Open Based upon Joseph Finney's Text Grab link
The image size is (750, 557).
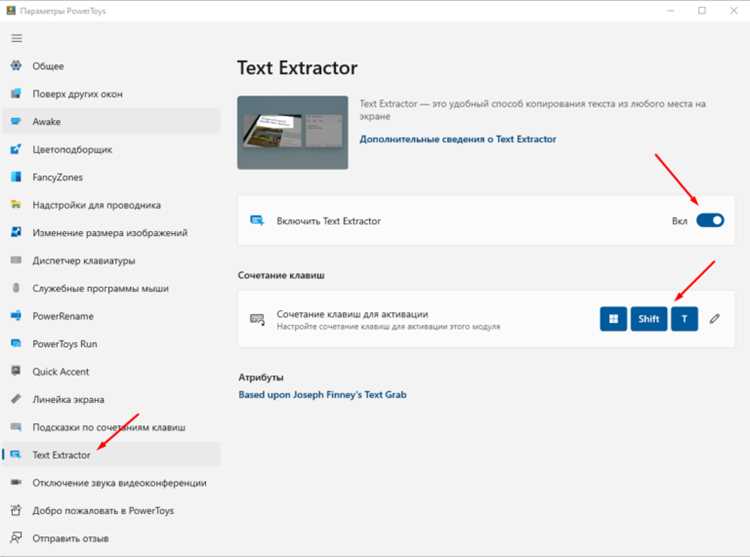[x=322, y=394]
